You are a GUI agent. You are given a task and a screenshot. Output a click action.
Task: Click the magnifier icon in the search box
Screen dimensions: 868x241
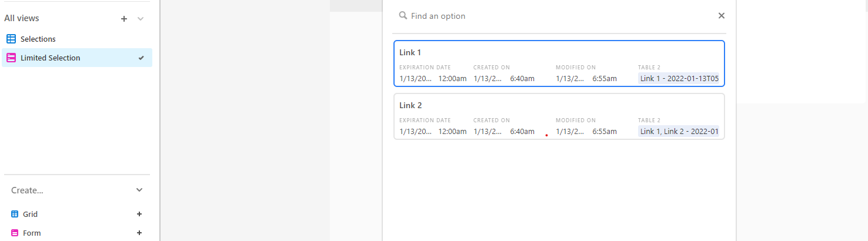click(403, 16)
